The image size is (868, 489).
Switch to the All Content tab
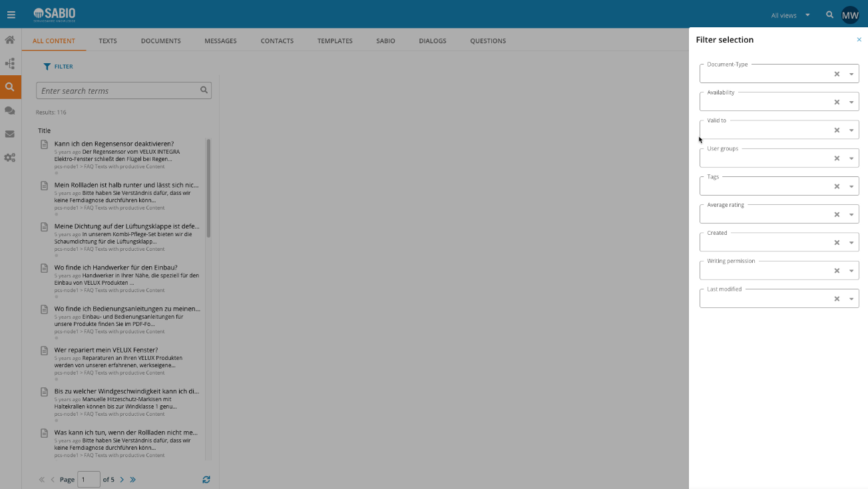click(x=54, y=41)
